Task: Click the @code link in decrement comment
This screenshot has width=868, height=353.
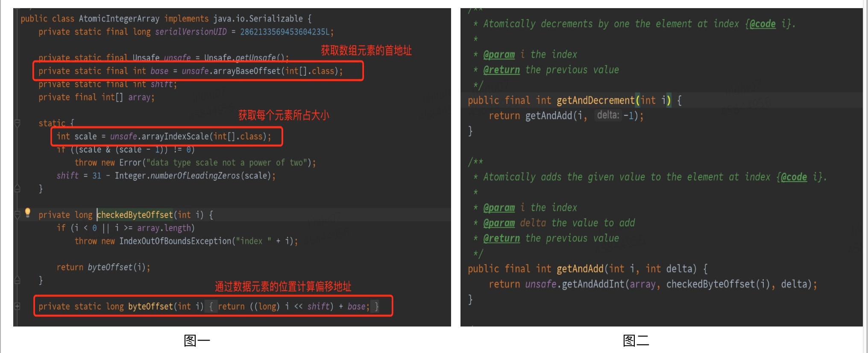Action: point(762,24)
